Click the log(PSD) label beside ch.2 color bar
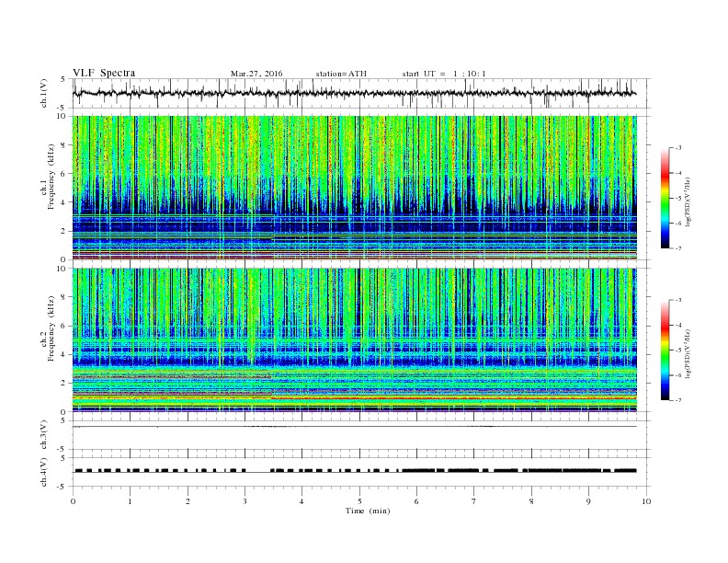Screen dimensions: 728x563 click(688, 353)
